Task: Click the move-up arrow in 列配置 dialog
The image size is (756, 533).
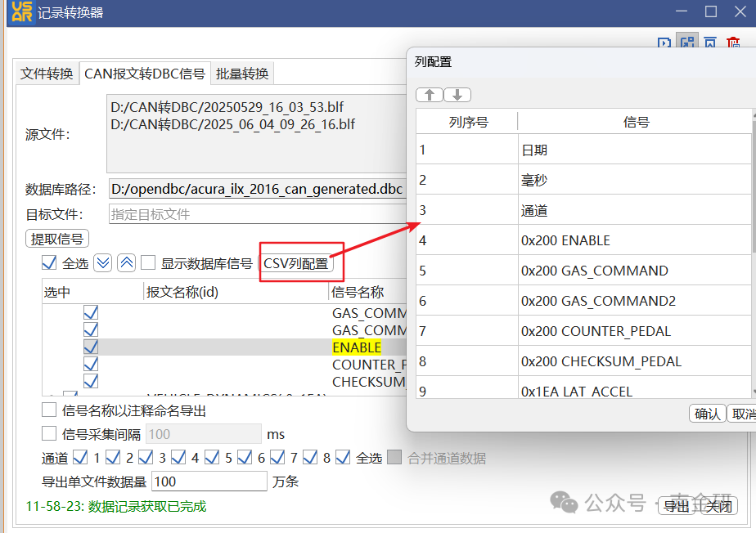Action: click(x=430, y=95)
